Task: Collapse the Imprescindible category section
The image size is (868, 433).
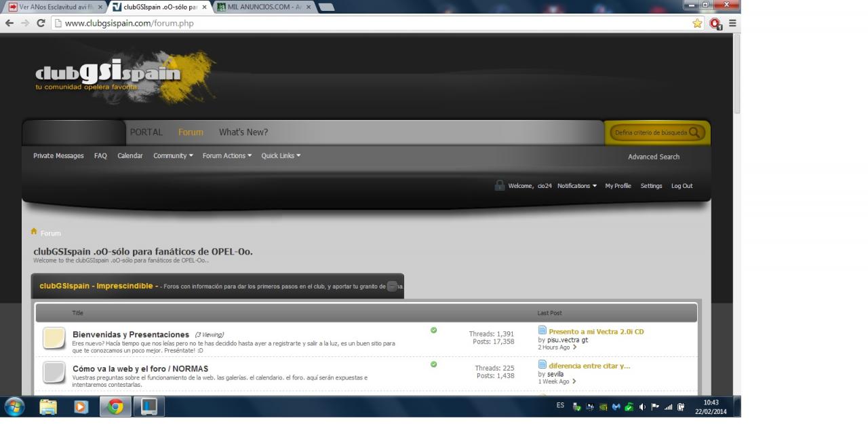Action: [x=392, y=286]
